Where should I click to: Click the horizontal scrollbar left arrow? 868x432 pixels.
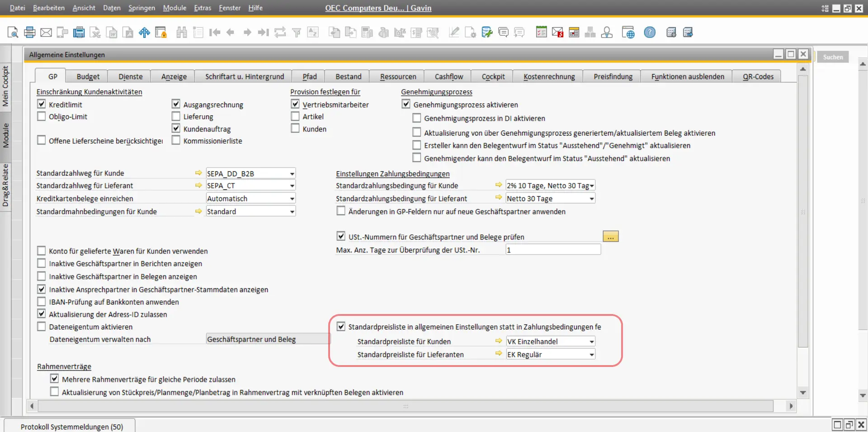(32, 406)
